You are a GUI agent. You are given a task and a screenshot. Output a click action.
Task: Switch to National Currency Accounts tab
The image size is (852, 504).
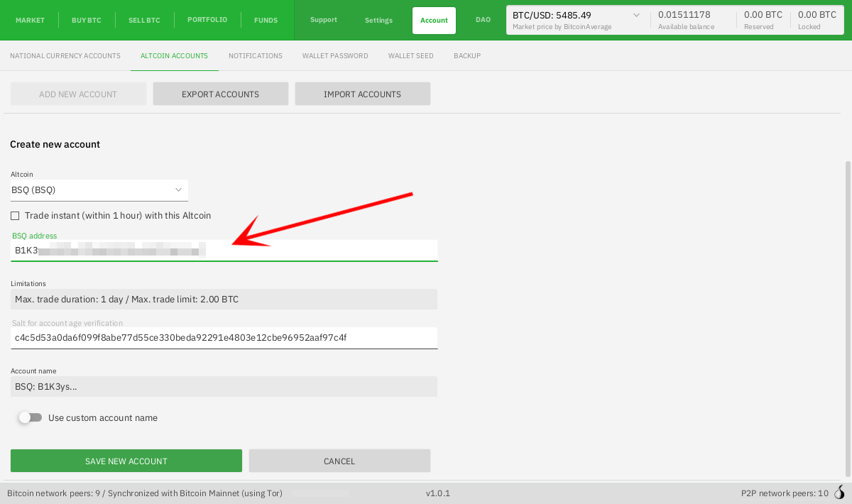click(x=65, y=55)
